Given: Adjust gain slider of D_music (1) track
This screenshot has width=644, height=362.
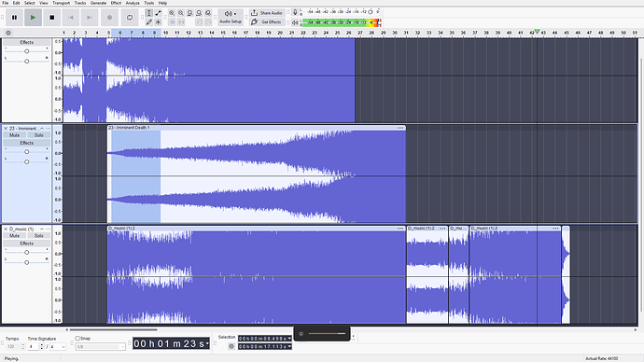Looking at the screenshot, I should (x=27, y=253).
